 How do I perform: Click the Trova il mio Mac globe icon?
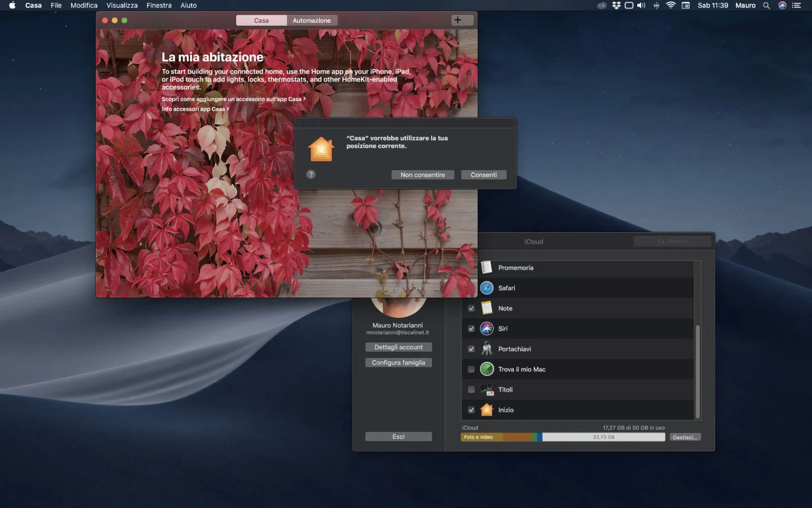click(x=487, y=369)
